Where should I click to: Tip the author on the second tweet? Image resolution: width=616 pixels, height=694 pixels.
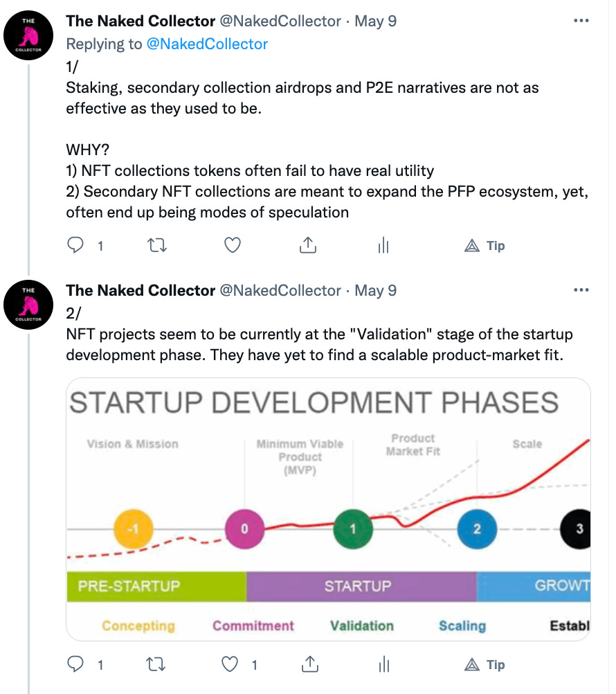(484, 664)
